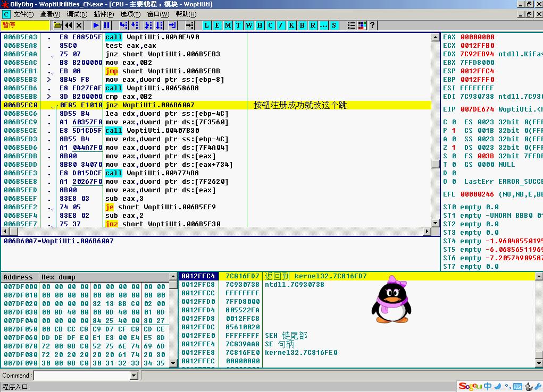Image resolution: width=543 pixels, height=392 pixels.
Task: Open Breakpoints B button
Action: (x=302, y=25)
